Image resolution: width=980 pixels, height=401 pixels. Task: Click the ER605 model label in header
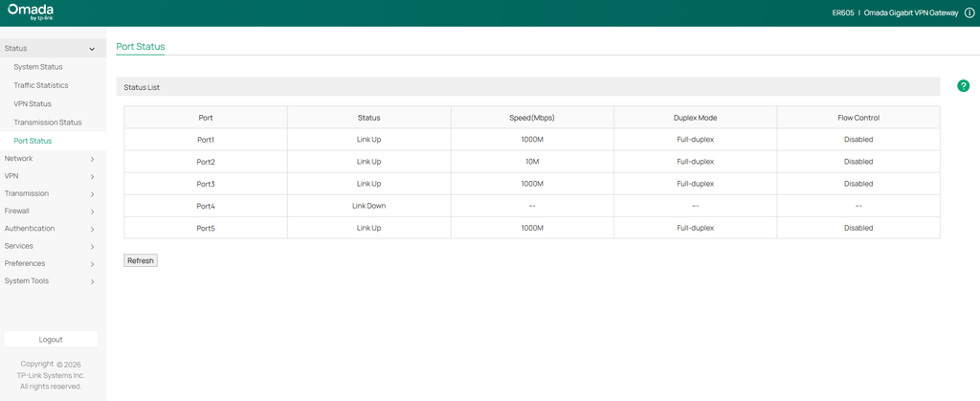click(x=843, y=13)
